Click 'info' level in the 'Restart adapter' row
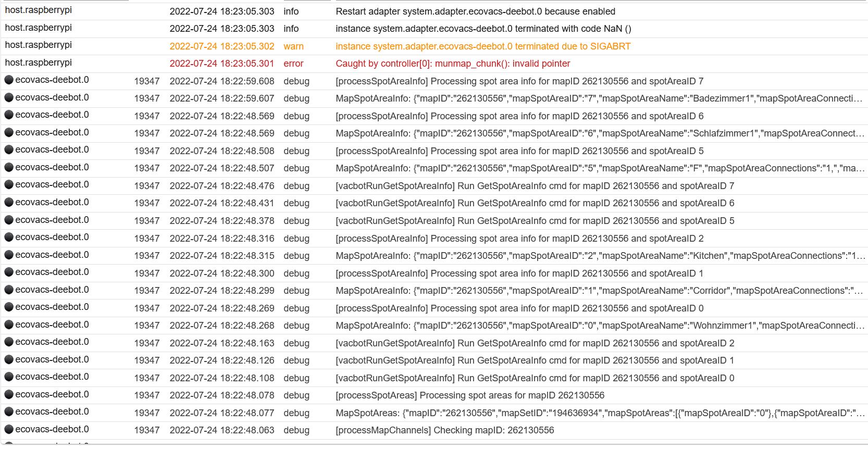This screenshot has width=868, height=449. pyautogui.click(x=291, y=11)
